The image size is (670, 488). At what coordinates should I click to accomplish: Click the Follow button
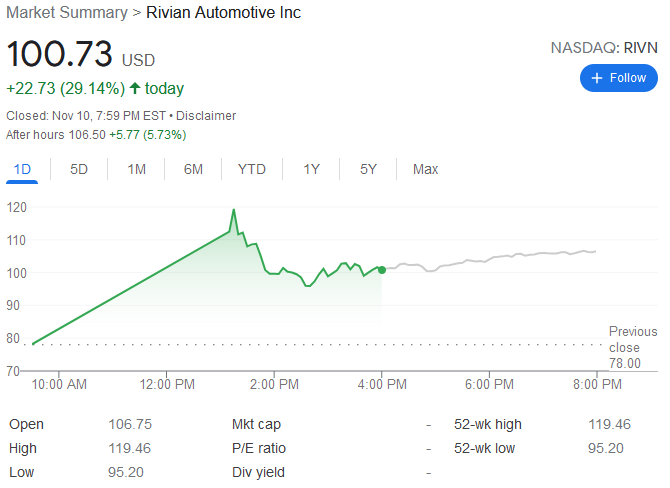[618, 78]
